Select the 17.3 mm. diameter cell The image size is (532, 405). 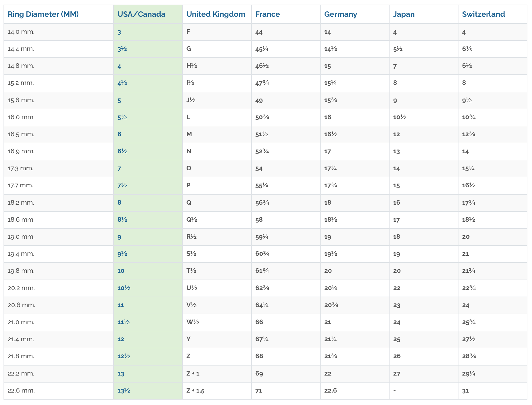59,168
